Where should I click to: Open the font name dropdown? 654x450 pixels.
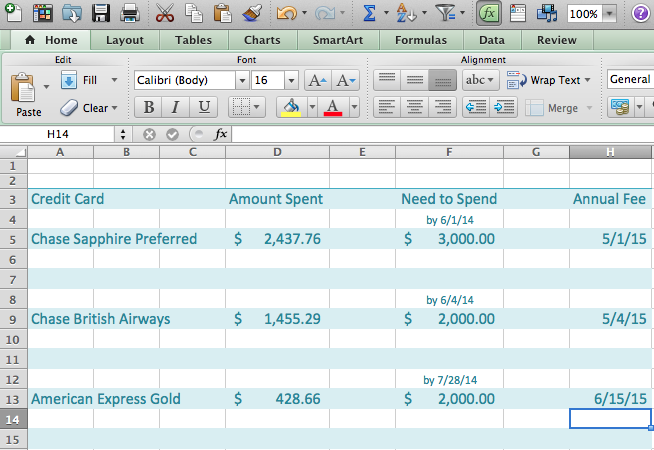242,80
